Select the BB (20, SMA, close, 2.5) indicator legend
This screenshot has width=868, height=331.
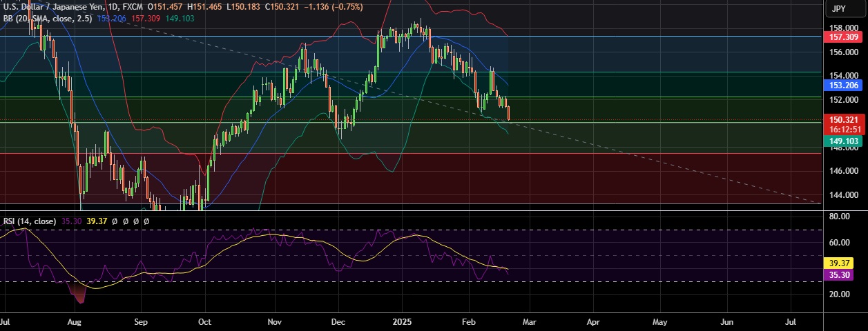coord(48,18)
